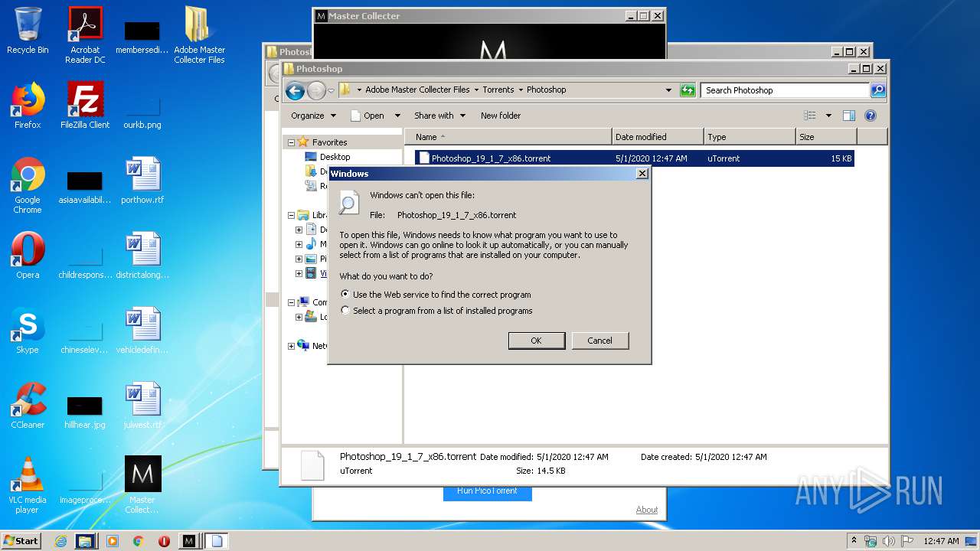Click the Explorer Forward arrow button

316,90
